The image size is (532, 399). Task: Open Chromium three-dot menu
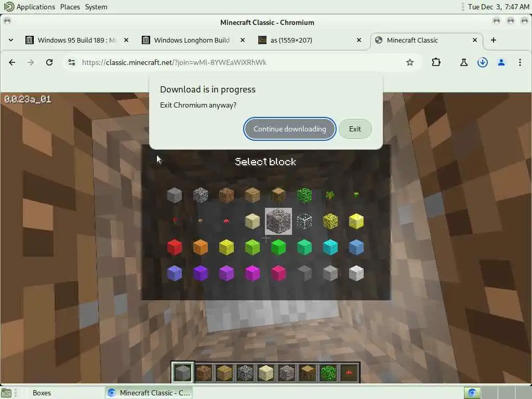pyautogui.click(x=520, y=62)
